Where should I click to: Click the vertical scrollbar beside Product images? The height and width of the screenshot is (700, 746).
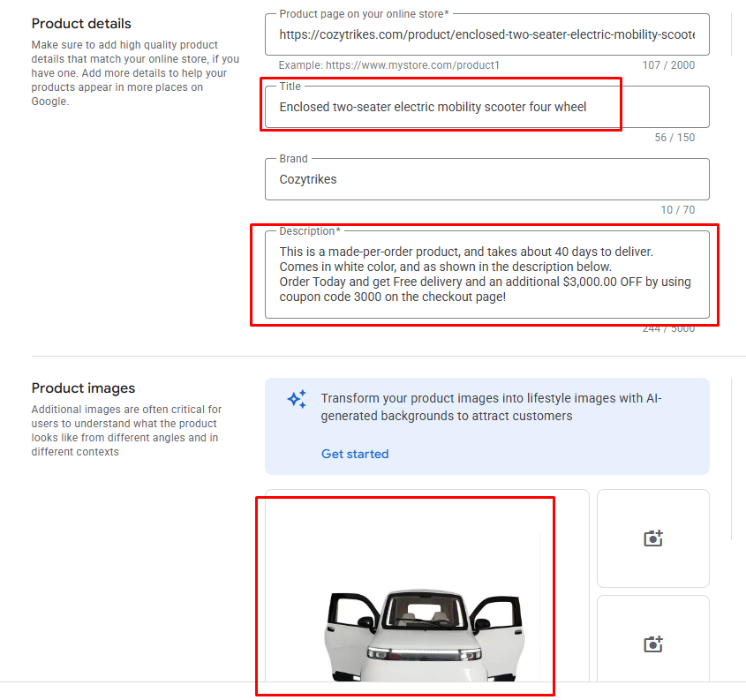[731, 459]
